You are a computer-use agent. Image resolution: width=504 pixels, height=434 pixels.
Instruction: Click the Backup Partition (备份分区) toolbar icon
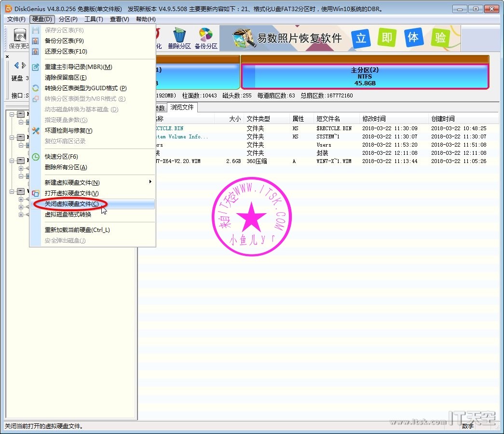(206, 38)
